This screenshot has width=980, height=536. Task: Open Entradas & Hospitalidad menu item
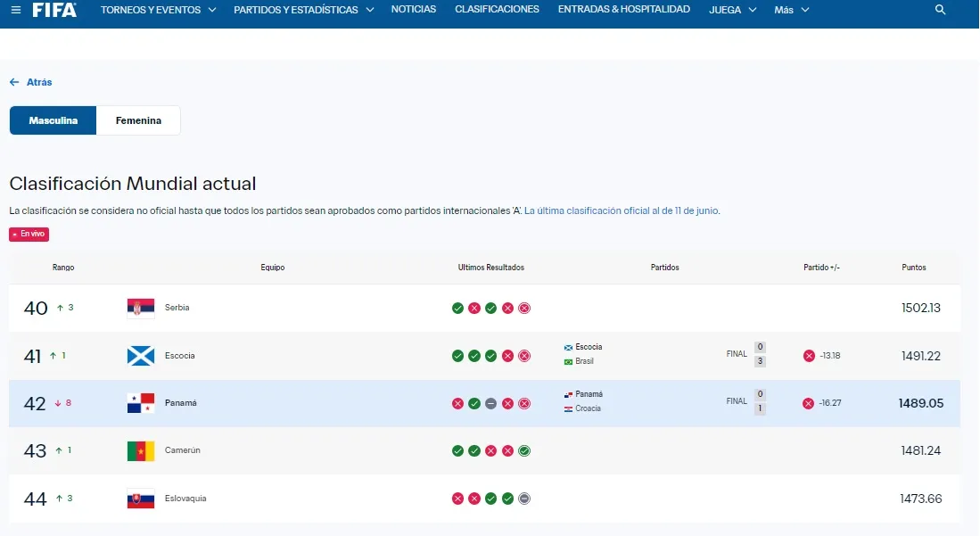pyautogui.click(x=623, y=10)
